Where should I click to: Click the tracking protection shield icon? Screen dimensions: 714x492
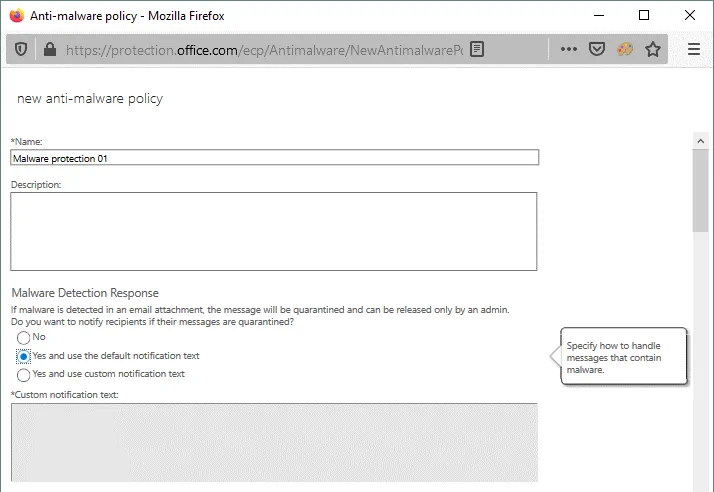pos(21,49)
